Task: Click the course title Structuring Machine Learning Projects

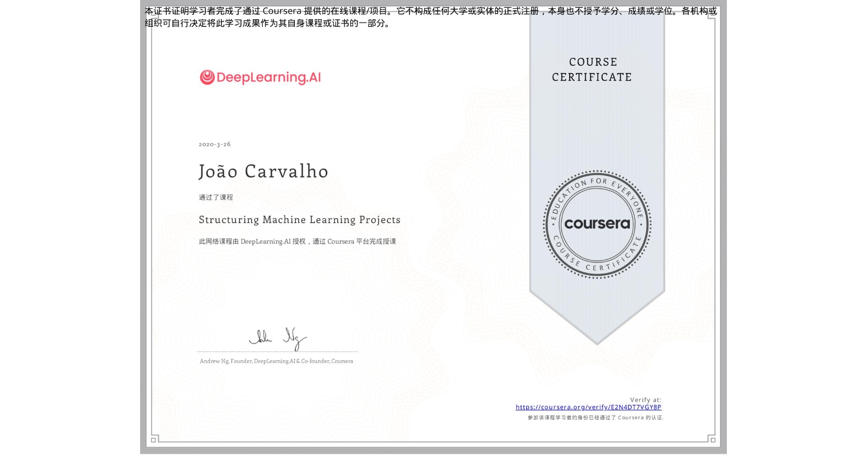Action: pos(299,220)
